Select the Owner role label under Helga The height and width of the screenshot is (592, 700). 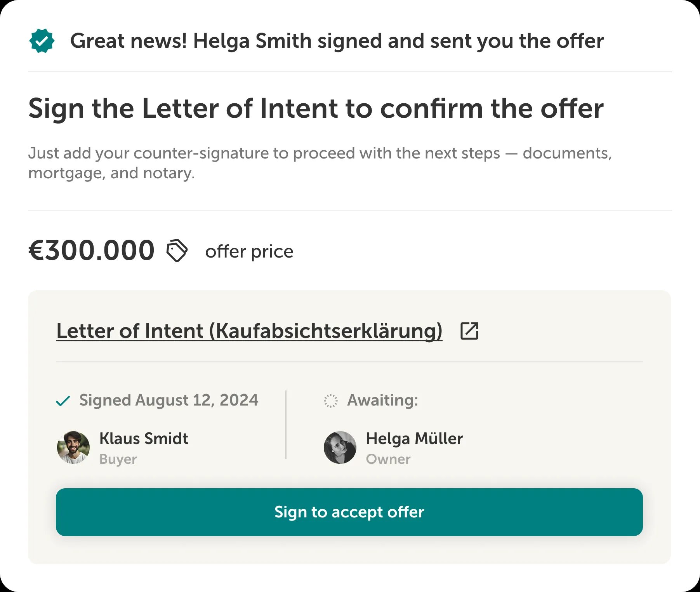pyautogui.click(x=388, y=459)
